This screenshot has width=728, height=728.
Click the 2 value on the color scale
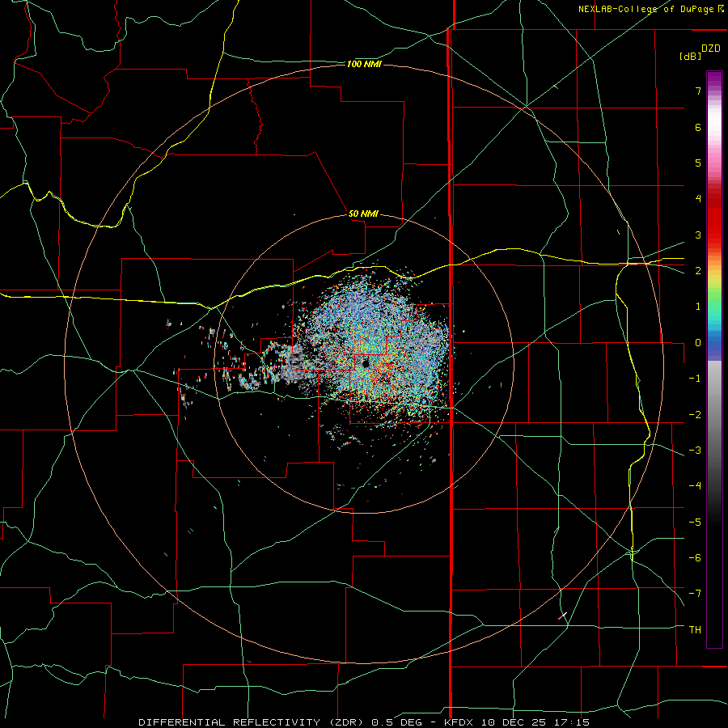[x=698, y=271]
